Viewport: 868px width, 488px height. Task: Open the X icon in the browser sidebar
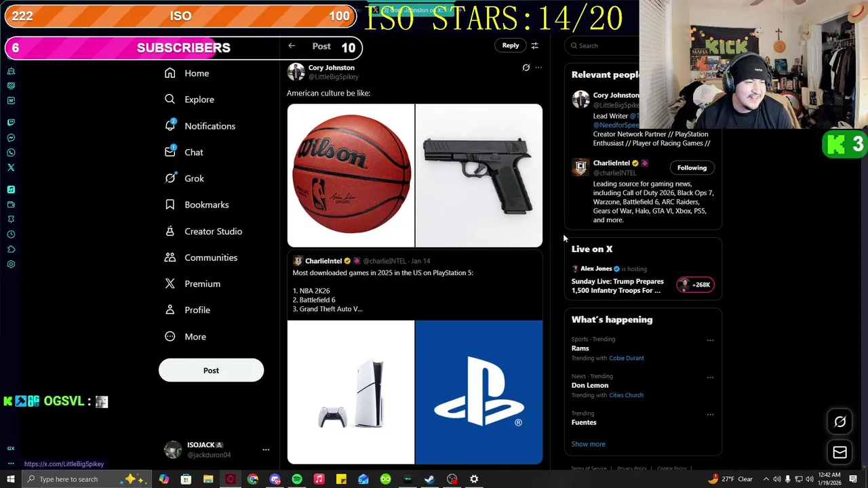point(11,167)
